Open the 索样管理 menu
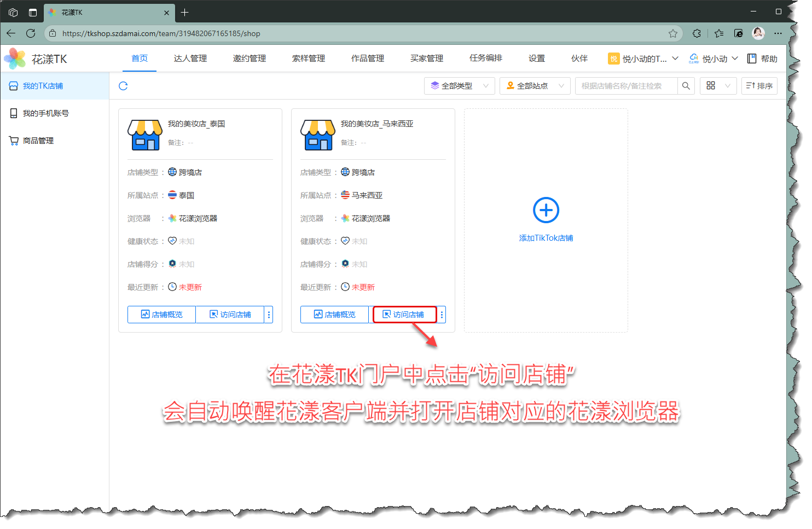The image size is (812, 529). (x=309, y=59)
